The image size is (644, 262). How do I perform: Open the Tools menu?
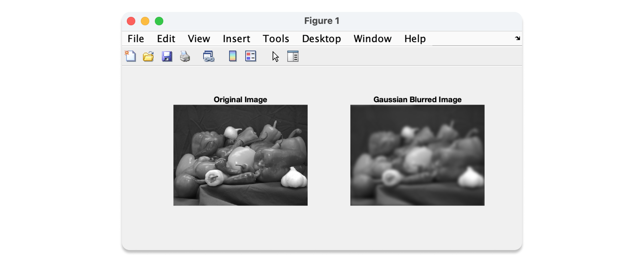(276, 39)
